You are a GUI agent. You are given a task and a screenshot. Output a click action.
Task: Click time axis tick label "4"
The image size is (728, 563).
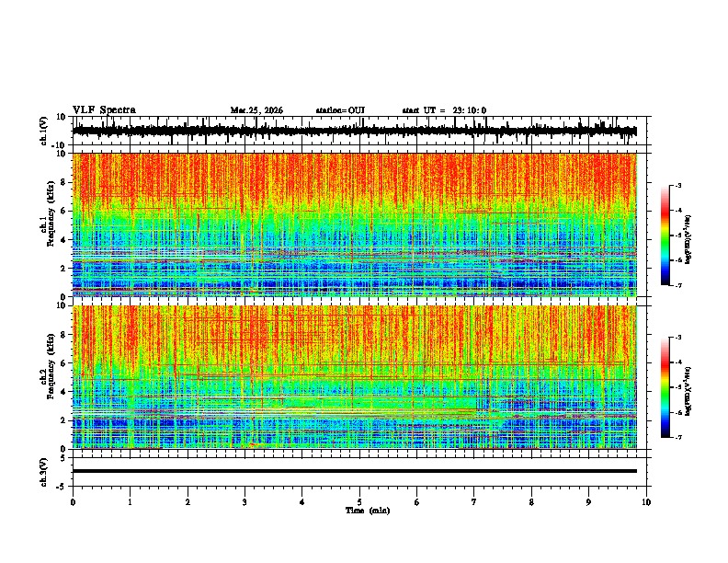(302, 502)
